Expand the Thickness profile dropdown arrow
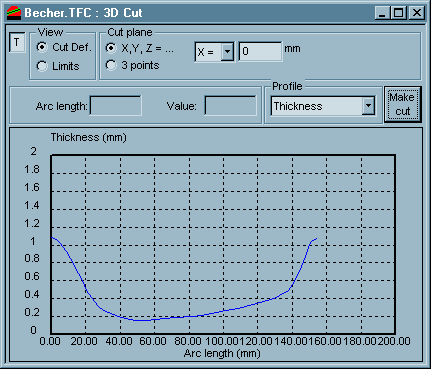The height and width of the screenshot is (369, 431). pyautogui.click(x=368, y=106)
